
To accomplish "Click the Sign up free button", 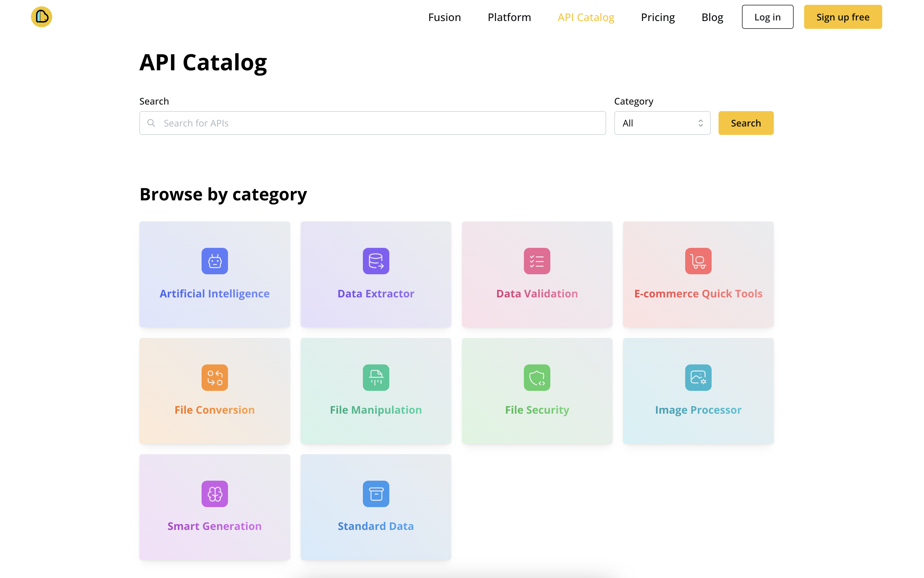I will coord(843,17).
